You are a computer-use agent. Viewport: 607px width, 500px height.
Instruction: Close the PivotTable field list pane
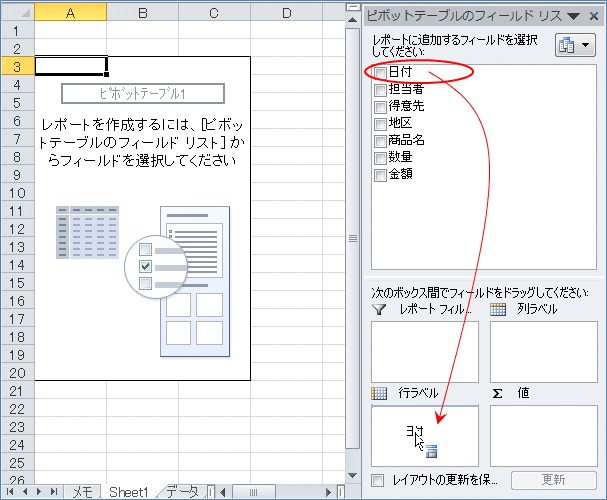click(594, 16)
